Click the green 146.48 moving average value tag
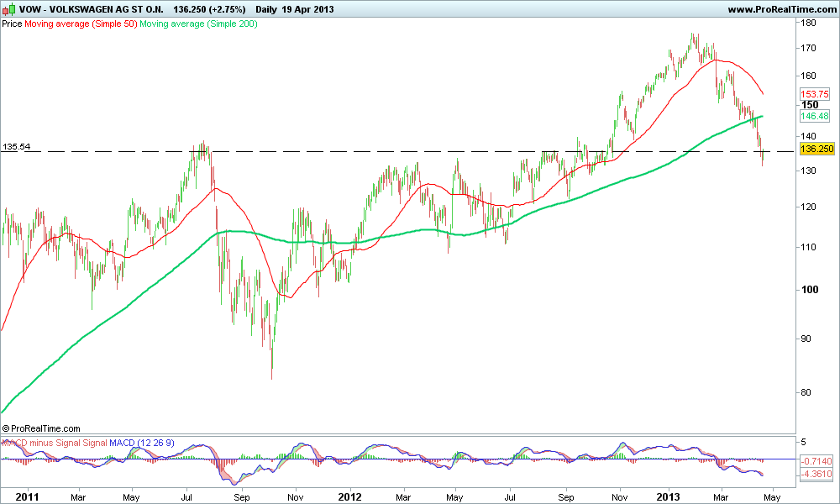 click(814, 116)
